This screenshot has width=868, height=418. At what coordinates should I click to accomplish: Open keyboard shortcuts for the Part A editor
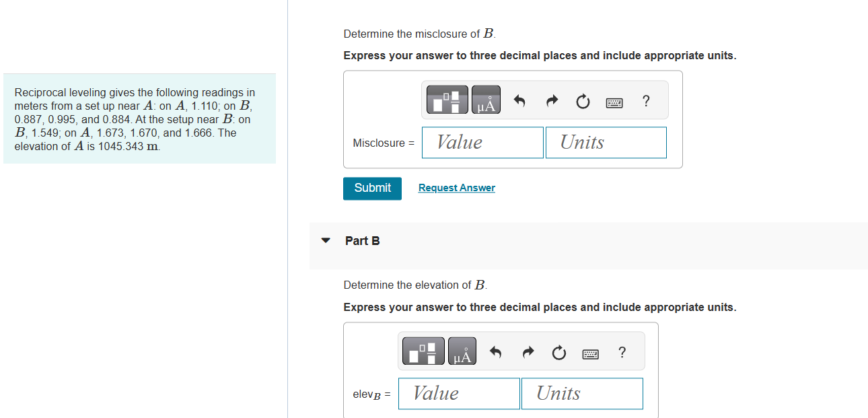tap(614, 100)
